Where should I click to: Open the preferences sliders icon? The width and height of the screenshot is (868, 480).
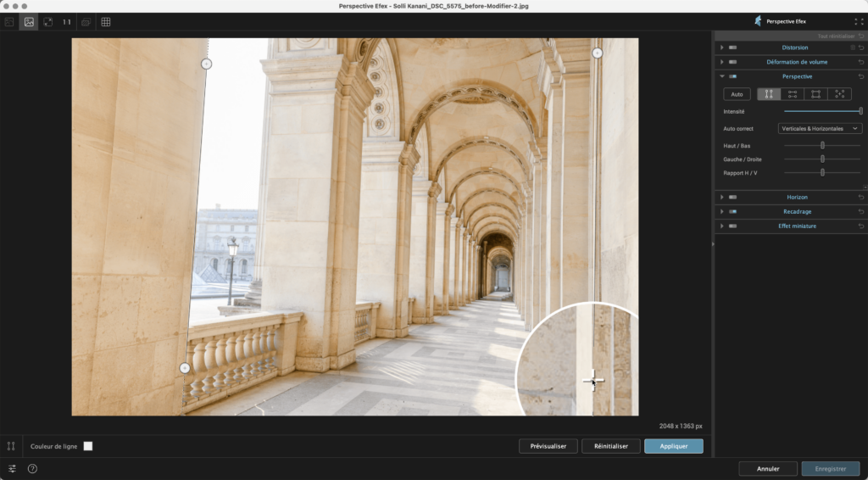click(12, 469)
